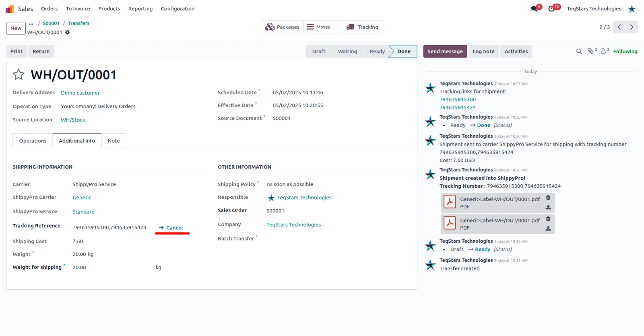This screenshot has height=336, width=644.
Task: Click the Send message button
Action: click(x=445, y=52)
